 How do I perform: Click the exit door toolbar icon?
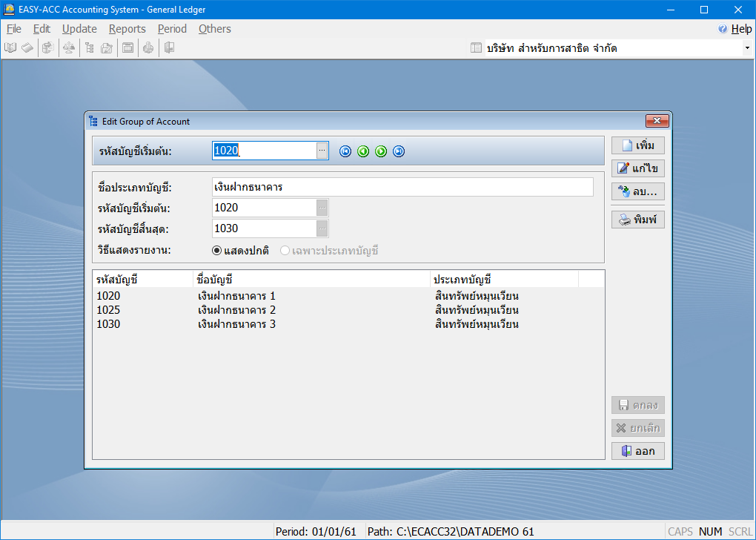click(x=169, y=48)
